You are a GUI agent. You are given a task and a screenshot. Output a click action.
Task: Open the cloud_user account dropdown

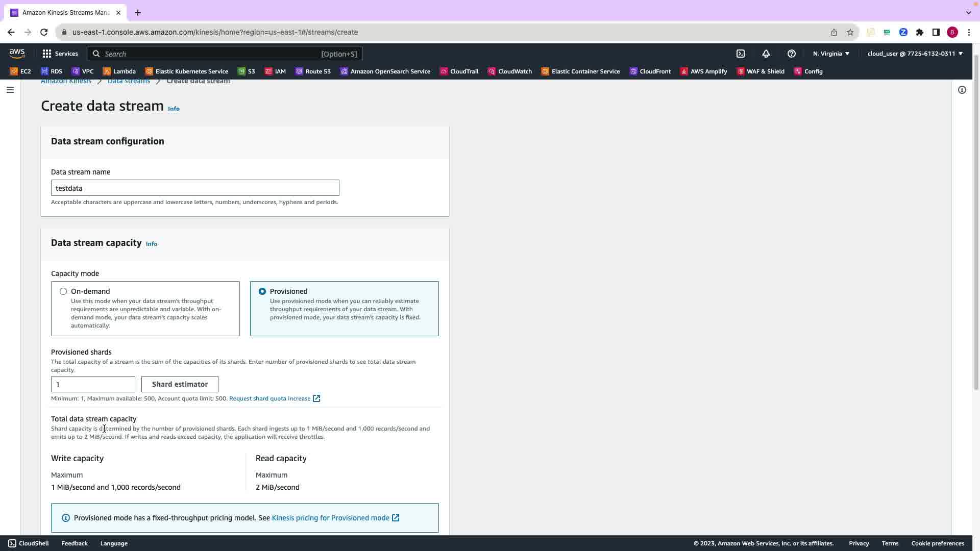point(915,54)
